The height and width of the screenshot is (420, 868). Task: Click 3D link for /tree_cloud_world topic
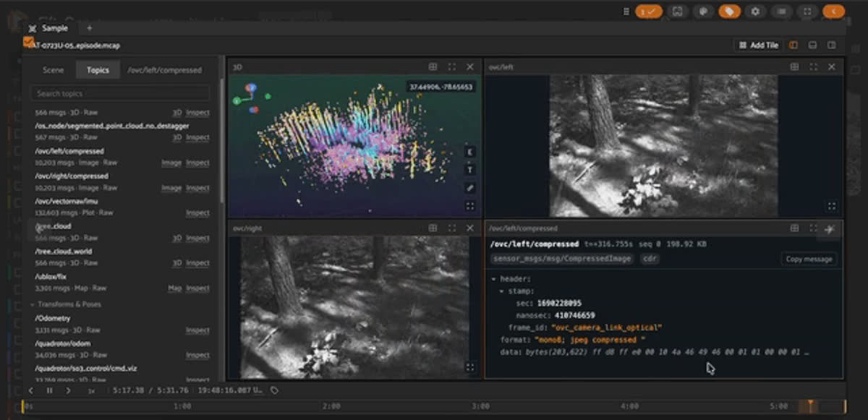click(177, 263)
